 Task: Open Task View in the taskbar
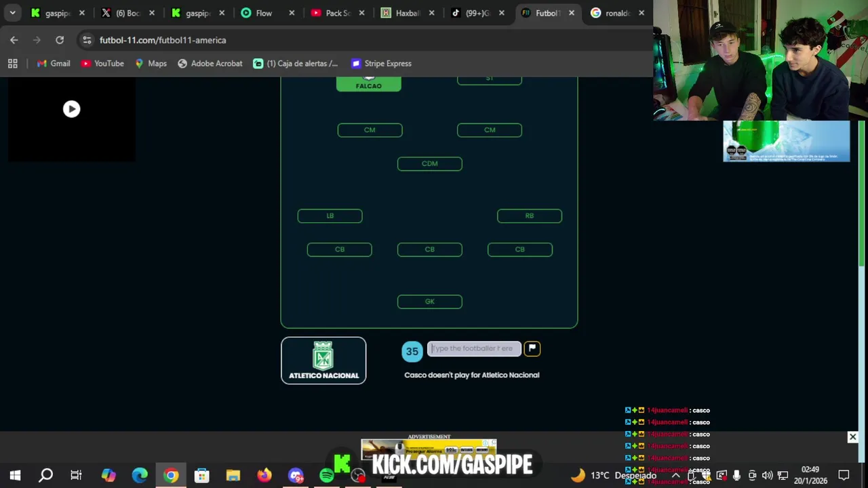click(76, 475)
